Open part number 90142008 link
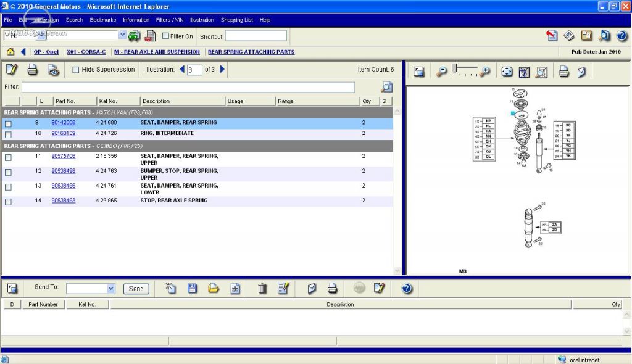This screenshot has height=364, width=632. point(64,123)
